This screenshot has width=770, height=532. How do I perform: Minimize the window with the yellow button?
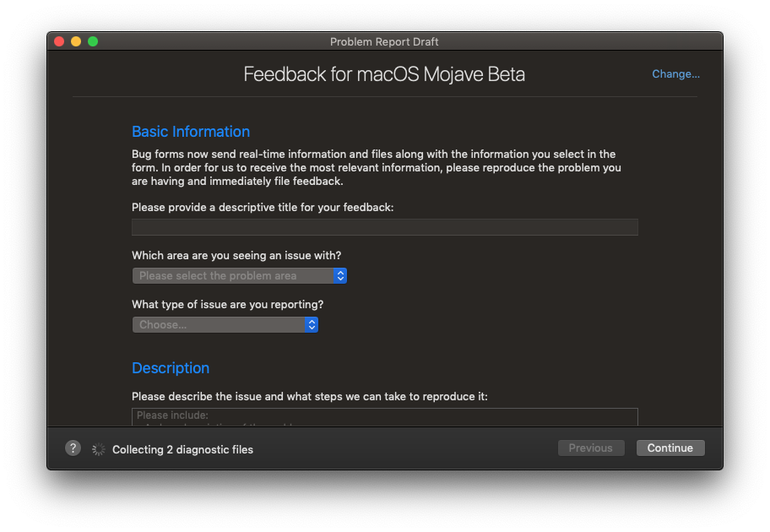[76, 41]
